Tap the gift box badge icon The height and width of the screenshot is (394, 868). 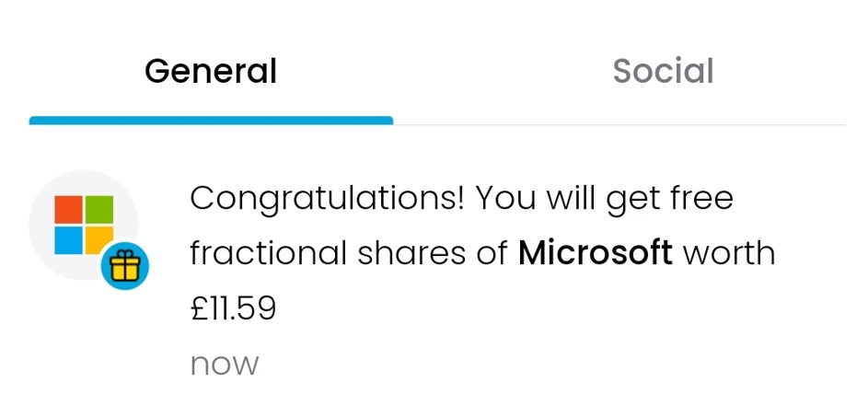click(123, 268)
